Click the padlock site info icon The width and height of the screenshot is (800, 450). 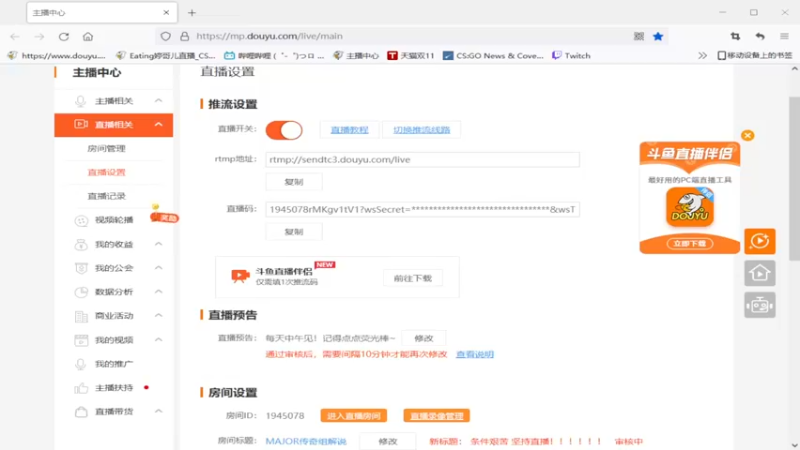click(184, 36)
